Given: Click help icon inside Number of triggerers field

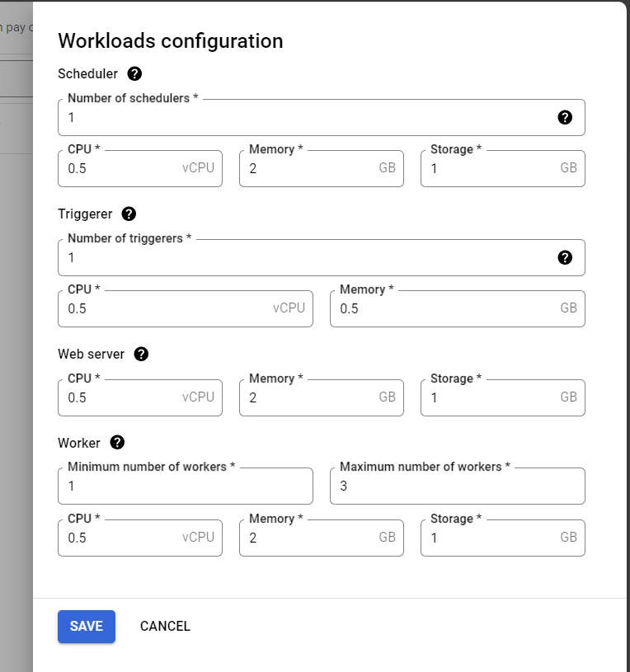Looking at the screenshot, I should point(565,257).
